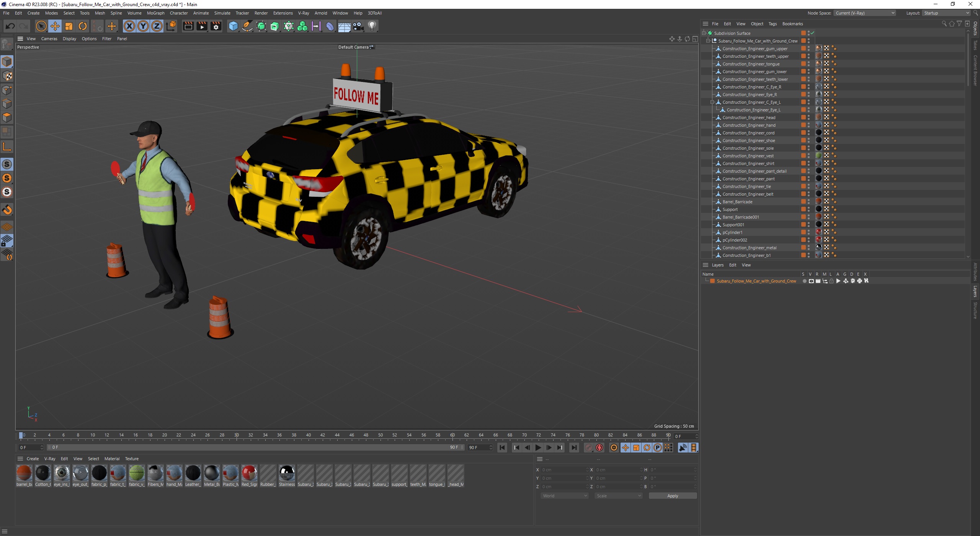This screenshot has height=536, width=980.
Task: Open the Spline Pen tool
Action: 247,26
